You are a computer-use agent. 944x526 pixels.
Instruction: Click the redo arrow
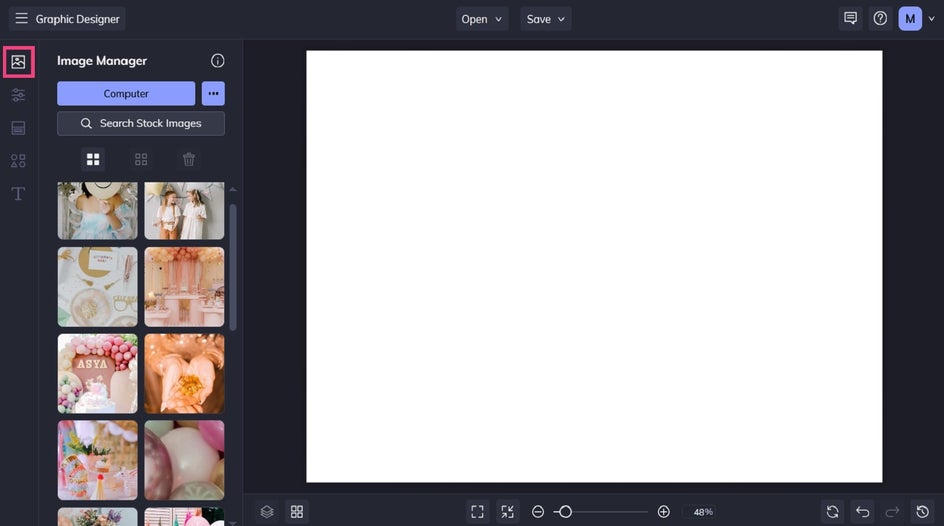pyautogui.click(x=892, y=512)
